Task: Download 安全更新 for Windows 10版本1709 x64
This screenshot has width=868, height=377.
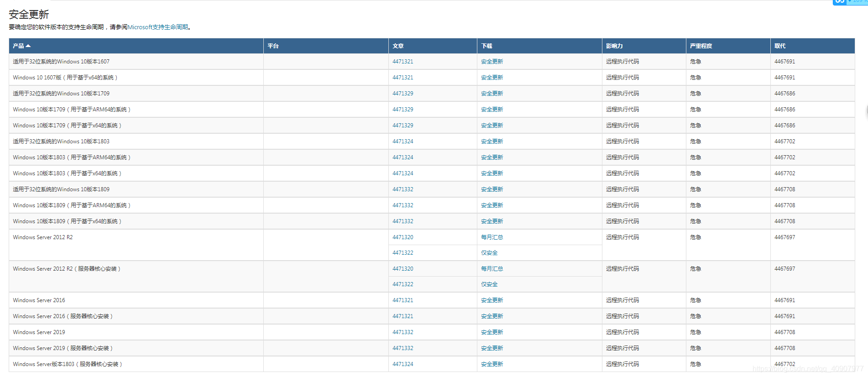Action: point(492,126)
